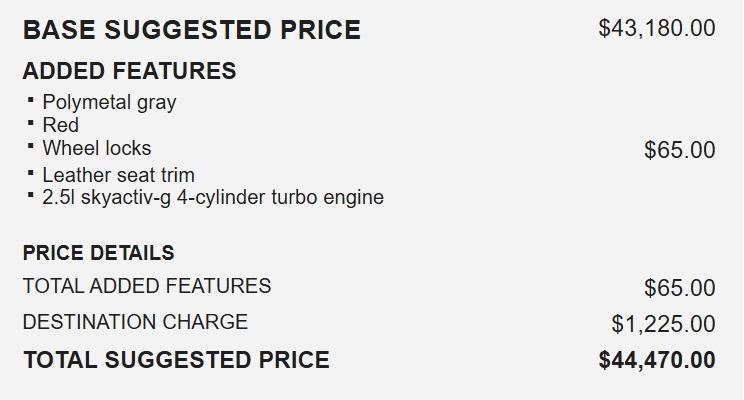Click the bullet before Polymetal gray
744x400 pixels.
pos(31,99)
